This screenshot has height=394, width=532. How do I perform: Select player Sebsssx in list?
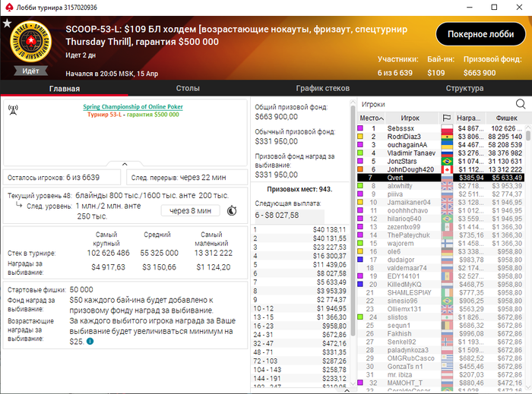click(440, 128)
